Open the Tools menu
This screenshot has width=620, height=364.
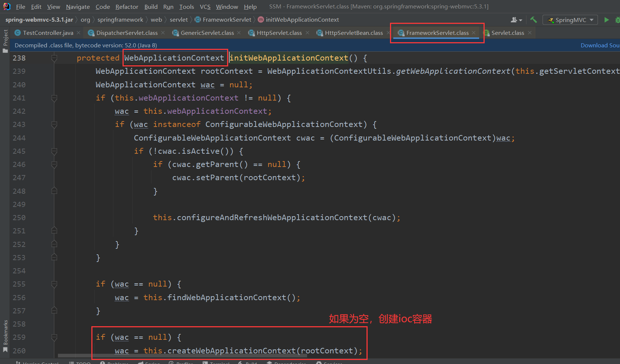point(187,7)
